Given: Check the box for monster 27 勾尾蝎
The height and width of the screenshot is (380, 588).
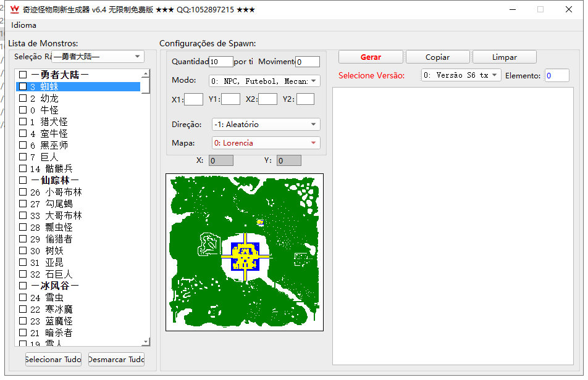Looking at the screenshot, I should 23,204.
